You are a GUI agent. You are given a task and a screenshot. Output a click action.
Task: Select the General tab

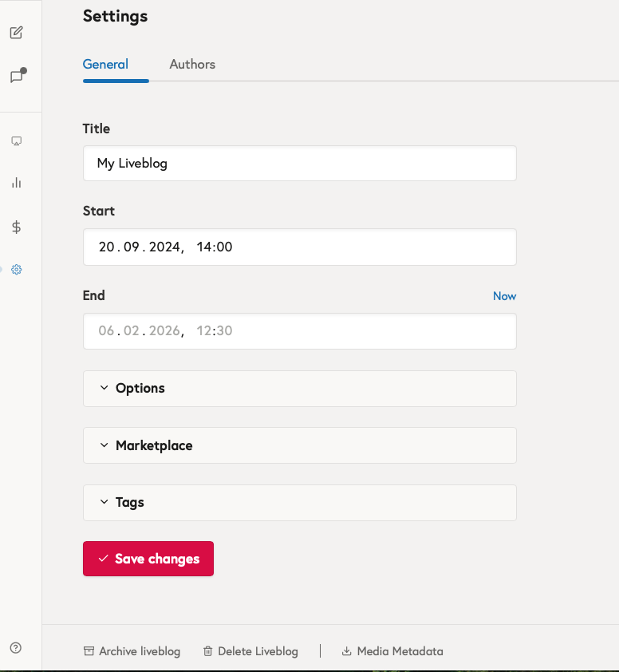point(105,64)
